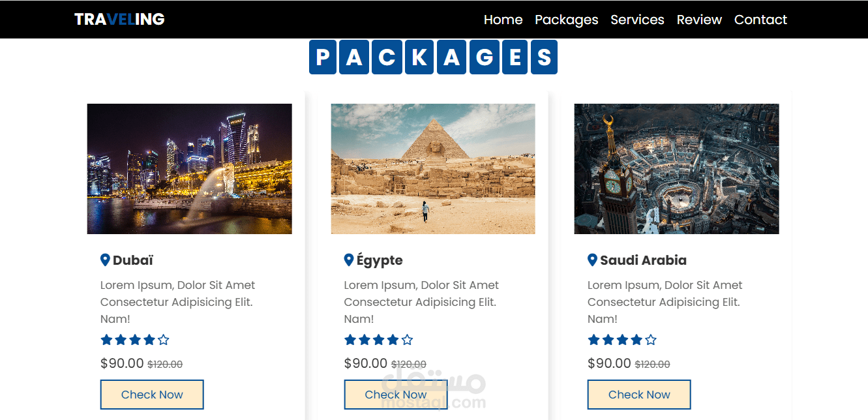Click the location pin beside Saudi Arabia
The height and width of the screenshot is (420, 868).
point(592,260)
